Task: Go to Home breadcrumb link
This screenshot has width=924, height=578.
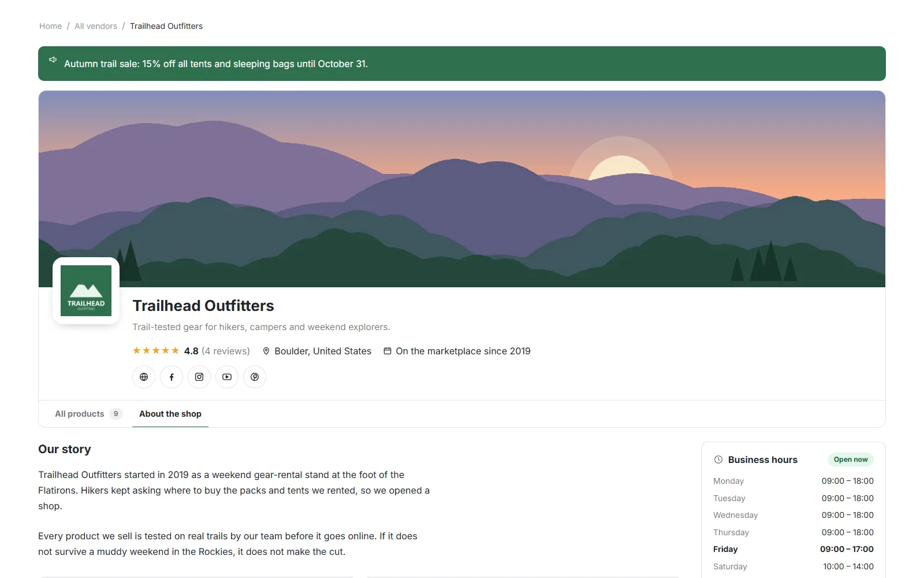Action: (x=51, y=26)
